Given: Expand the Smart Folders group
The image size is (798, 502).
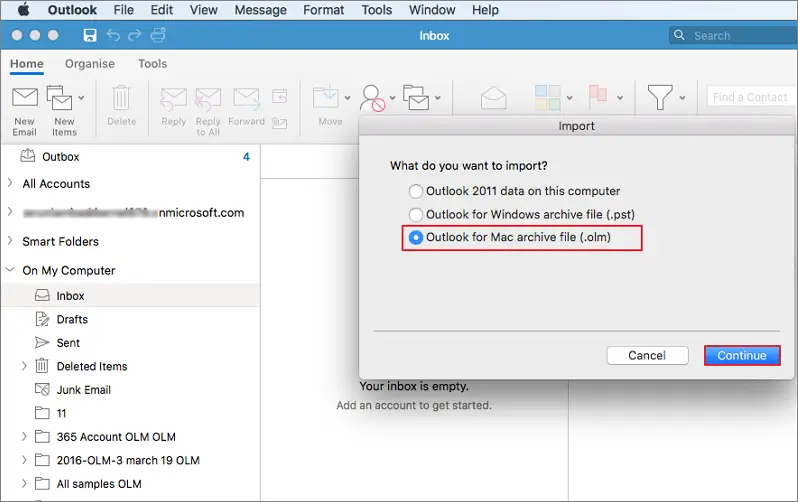Looking at the screenshot, I should (x=10, y=241).
